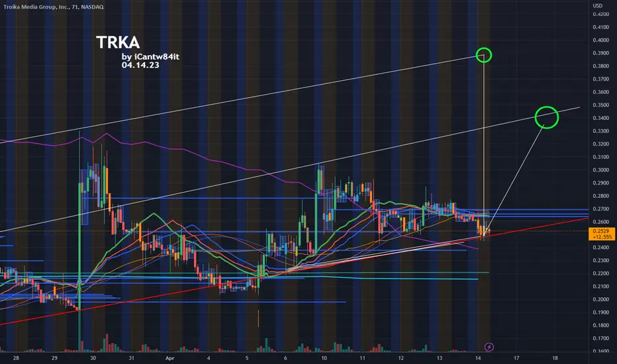Viewport: 617px width, 364px height.
Task: Click the 17 date label on time axis
Action: [x=516, y=358]
